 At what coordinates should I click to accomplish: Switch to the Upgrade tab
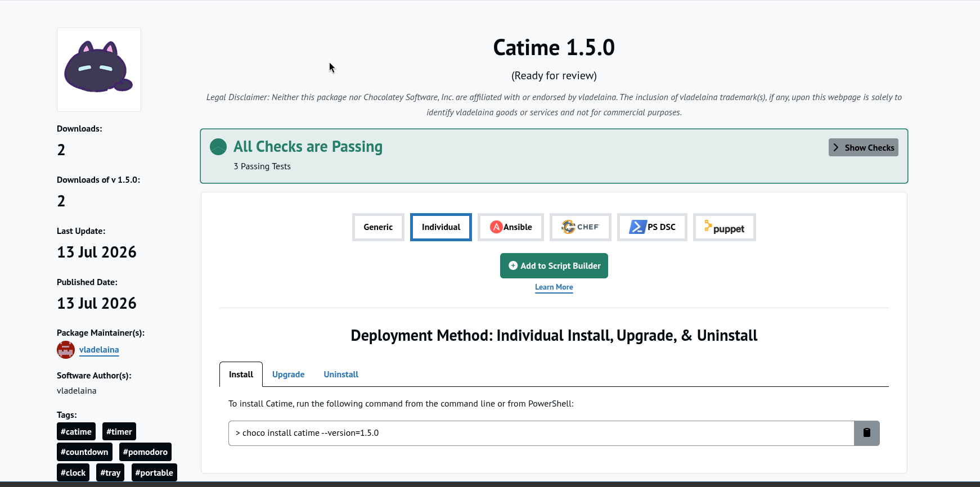click(288, 375)
